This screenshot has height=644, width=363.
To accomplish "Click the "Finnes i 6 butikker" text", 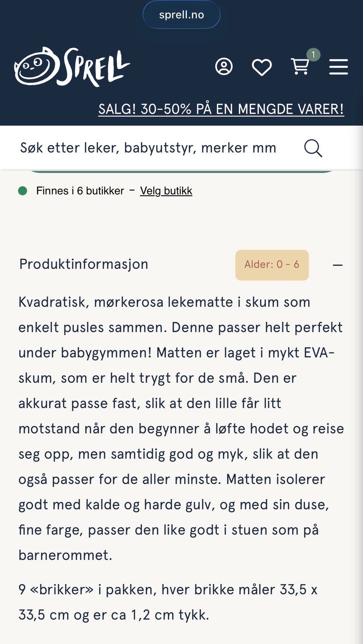I will [80, 191].
